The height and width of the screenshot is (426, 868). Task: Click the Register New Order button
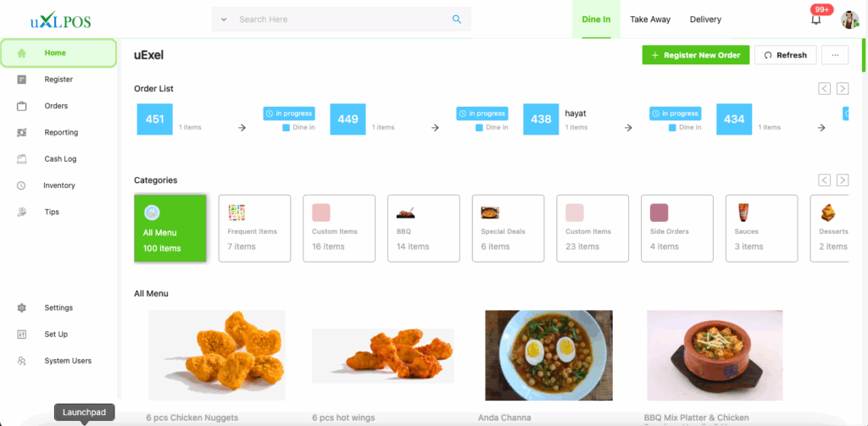(696, 55)
